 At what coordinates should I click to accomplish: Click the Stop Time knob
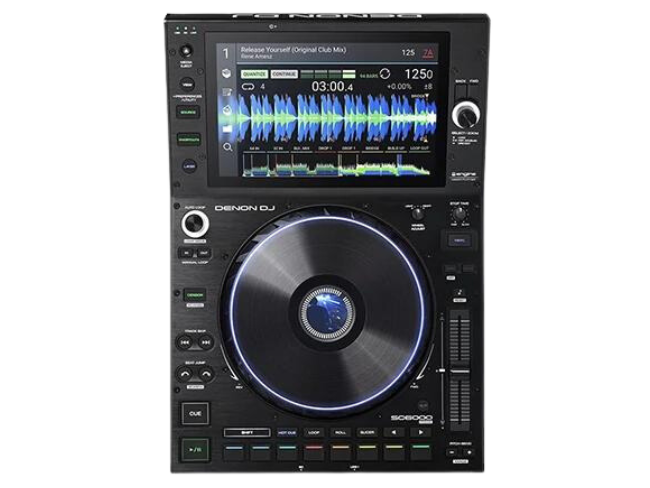(459, 214)
